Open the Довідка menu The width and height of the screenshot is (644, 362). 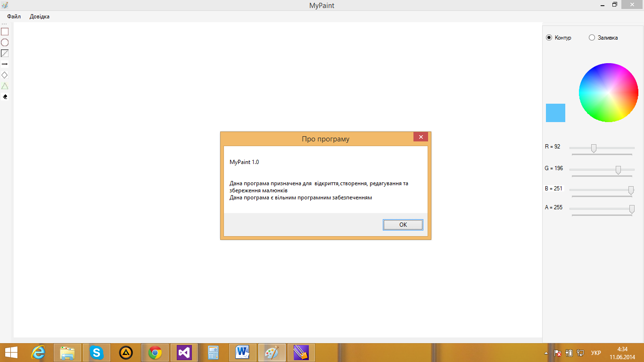[x=40, y=16]
